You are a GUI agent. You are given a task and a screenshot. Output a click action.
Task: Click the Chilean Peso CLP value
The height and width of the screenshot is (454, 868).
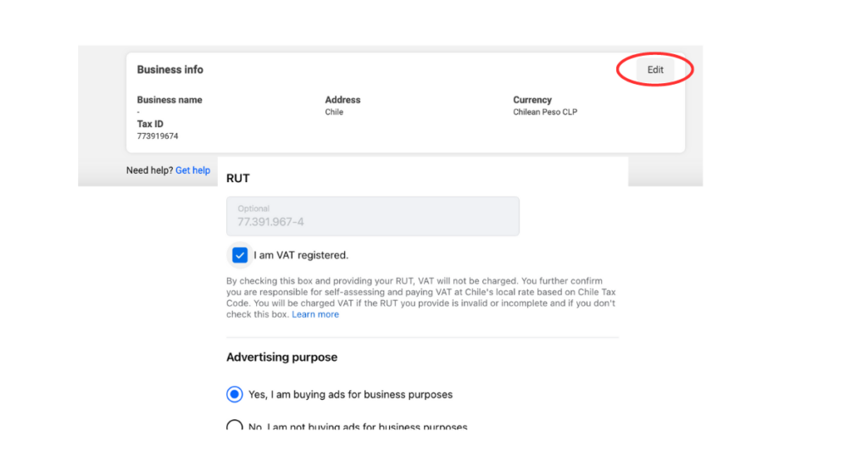(544, 112)
